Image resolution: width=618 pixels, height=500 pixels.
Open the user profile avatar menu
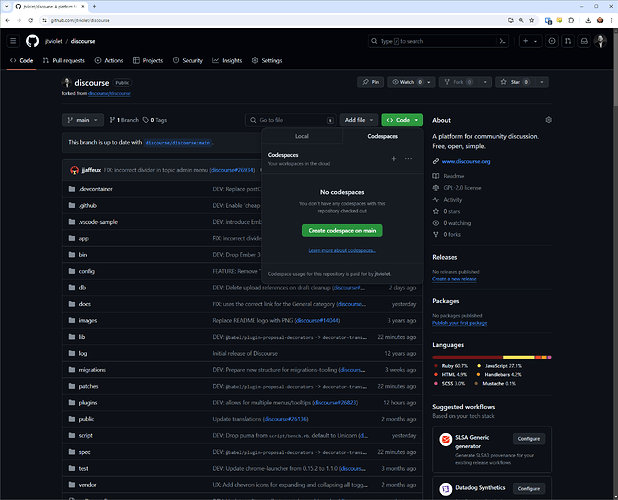point(600,41)
